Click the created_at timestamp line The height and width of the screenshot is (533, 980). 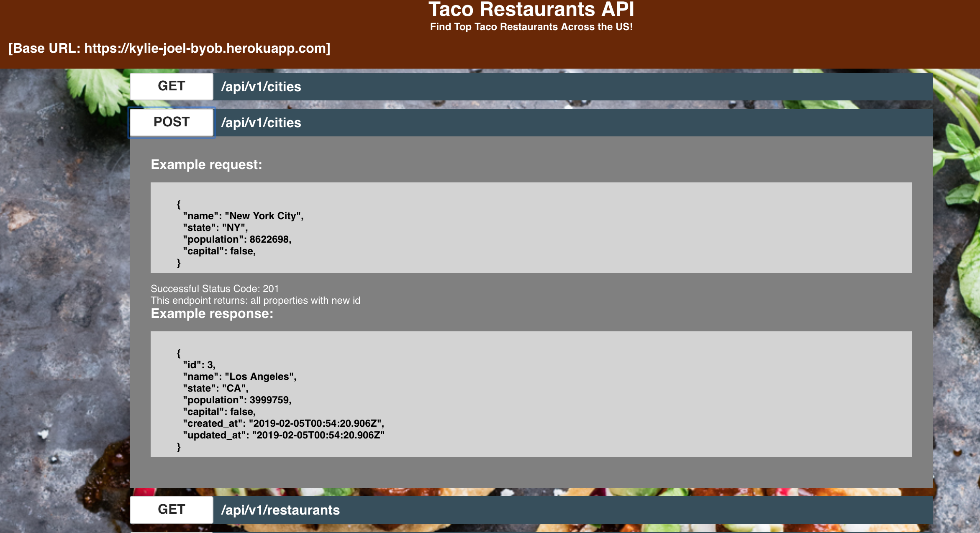283,423
